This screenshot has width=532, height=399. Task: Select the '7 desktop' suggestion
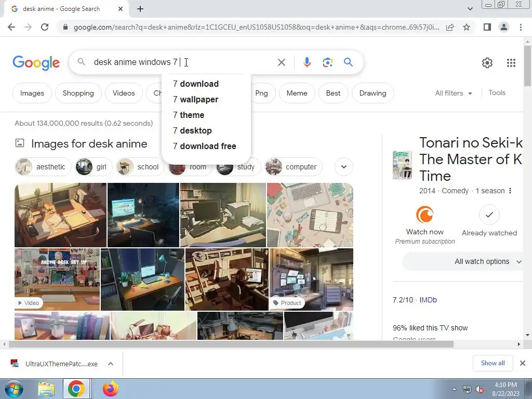(206, 130)
